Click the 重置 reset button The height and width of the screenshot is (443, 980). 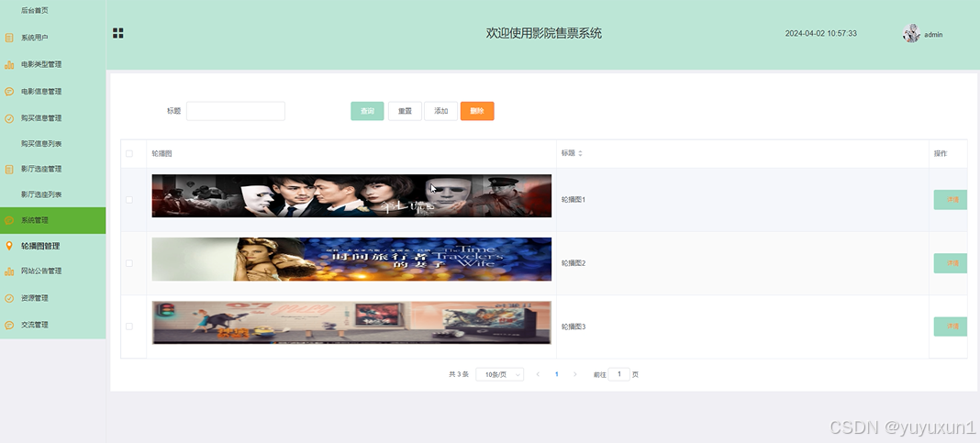pos(405,111)
